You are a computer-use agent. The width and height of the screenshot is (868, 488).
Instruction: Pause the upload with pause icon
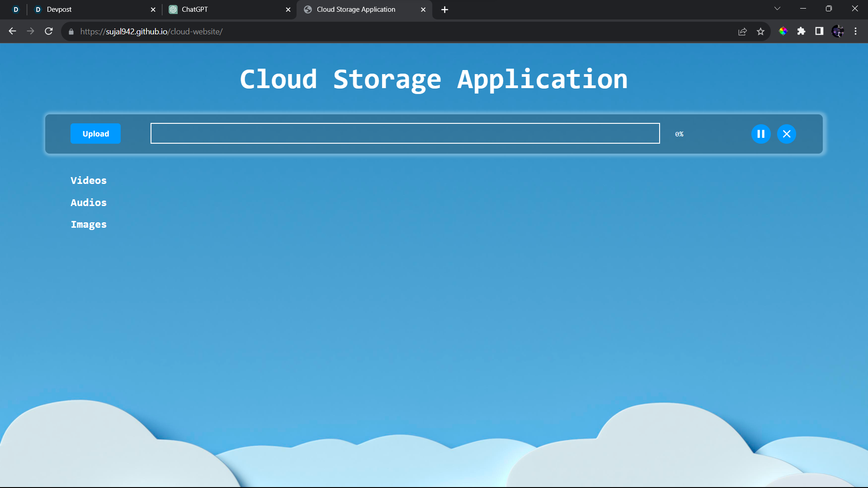[x=761, y=134]
